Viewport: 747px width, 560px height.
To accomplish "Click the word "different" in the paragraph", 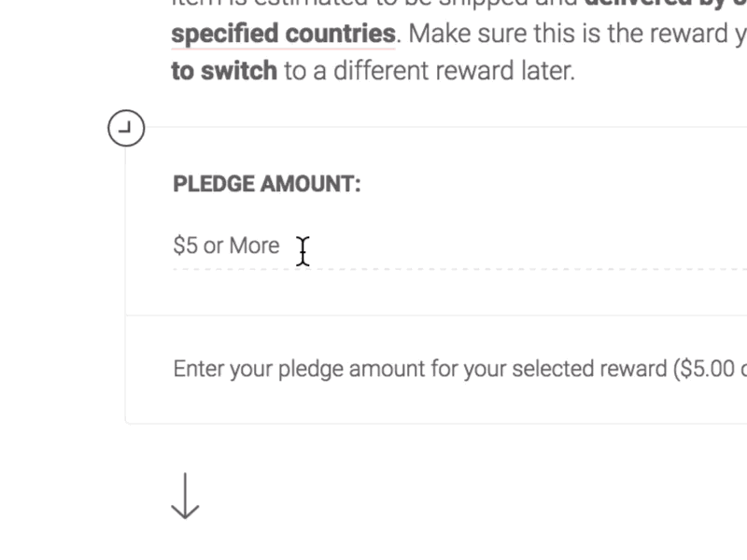I will (x=372, y=71).
